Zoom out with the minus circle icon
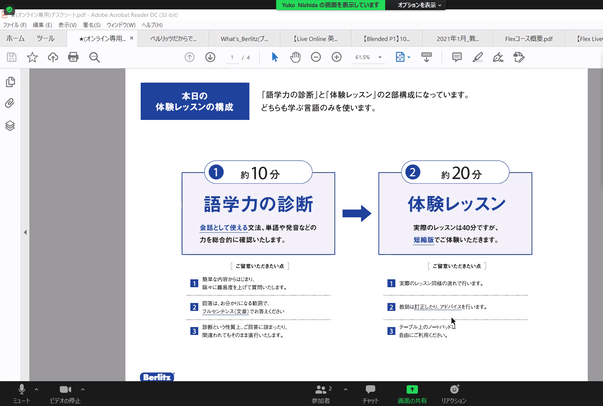 (316, 57)
